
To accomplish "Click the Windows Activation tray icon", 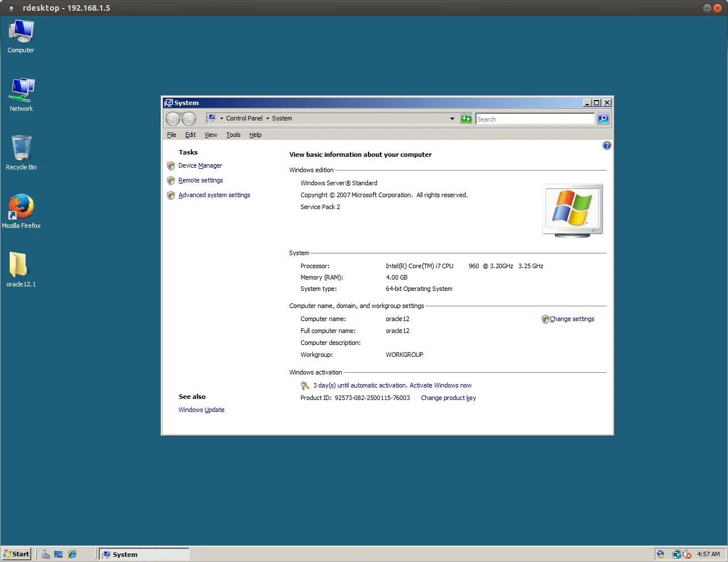I will (660, 554).
